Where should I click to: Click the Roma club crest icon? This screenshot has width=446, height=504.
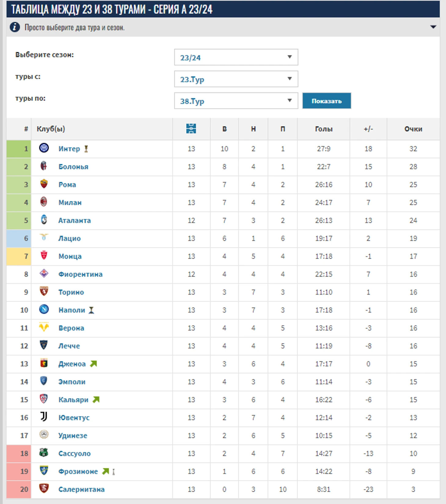click(44, 184)
